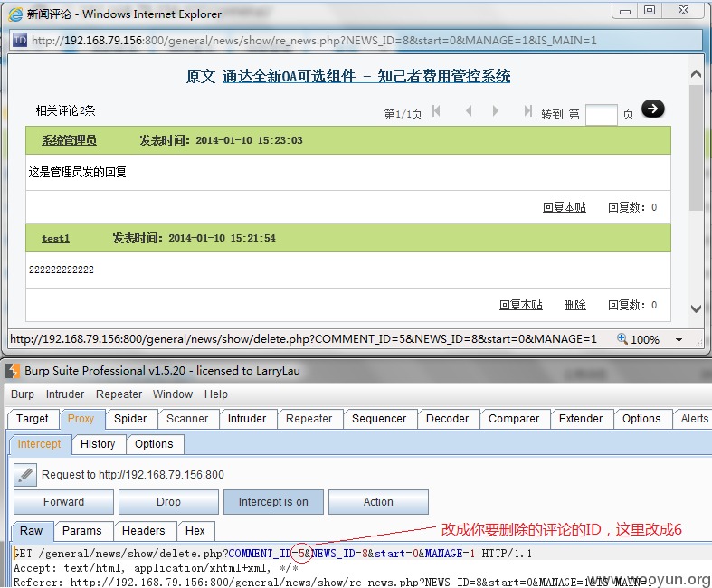
Task: Click the pencil edit target icon in Burp
Action: (25, 475)
